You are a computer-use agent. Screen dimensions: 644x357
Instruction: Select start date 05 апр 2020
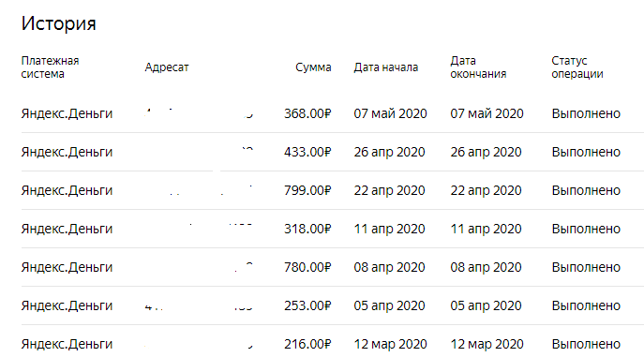(x=389, y=305)
